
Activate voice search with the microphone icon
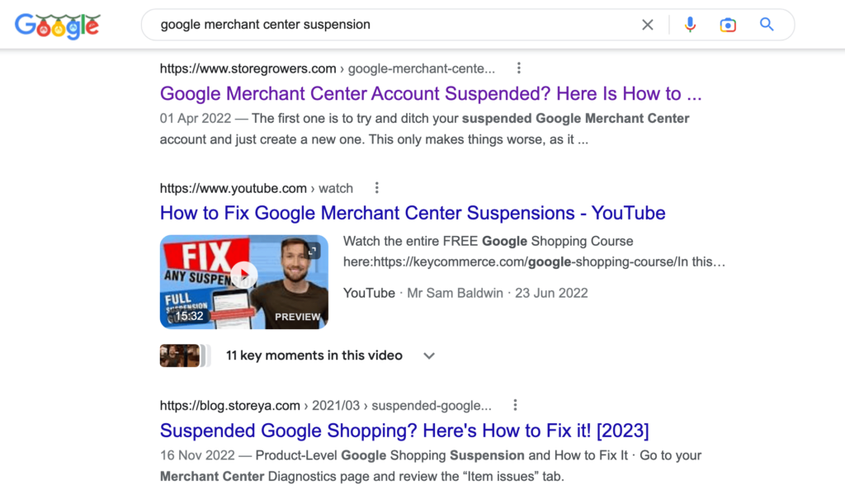pos(690,25)
